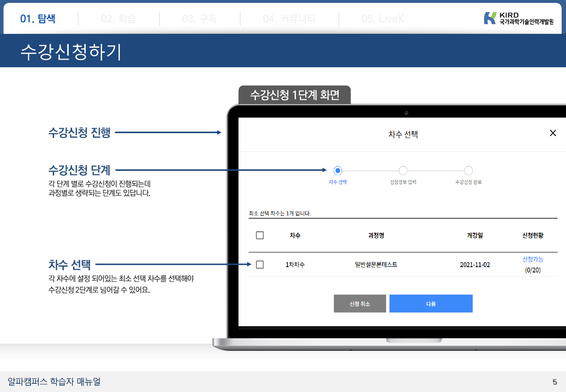Open the 04. 커뮤니티 tab
The height and width of the screenshot is (392, 566).
pos(289,19)
